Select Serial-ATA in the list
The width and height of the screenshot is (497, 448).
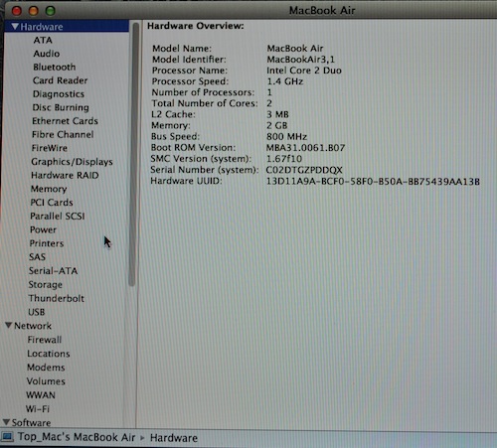click(x=53, y=271)
